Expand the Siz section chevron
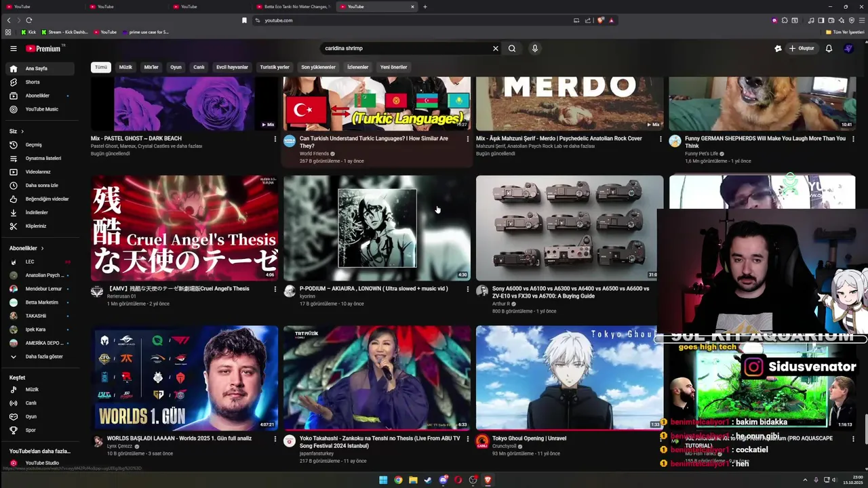The height and width of the screenshot is (488, 868). pyautogui.click(x=22, y=131)
